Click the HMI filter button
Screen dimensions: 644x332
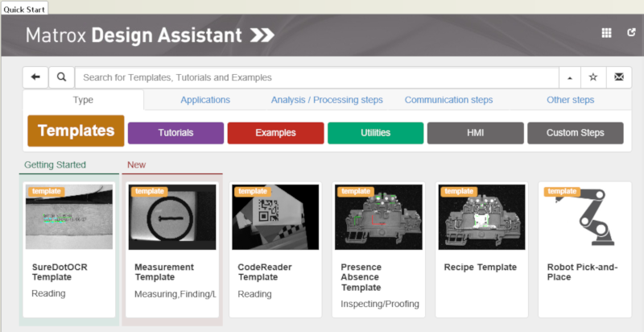coord(475,133)
